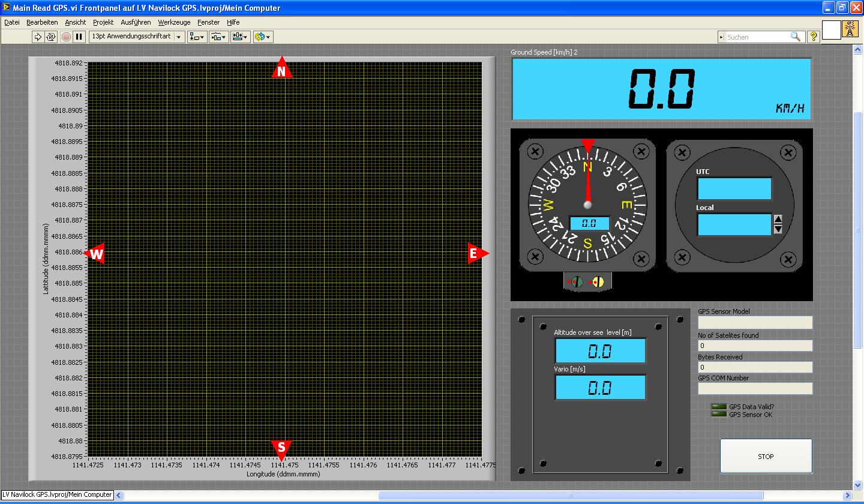This screenshot has height=504, width=864.
Task: Expand the Distribute Objects toolbar dropdown
Action: (218, 37)
